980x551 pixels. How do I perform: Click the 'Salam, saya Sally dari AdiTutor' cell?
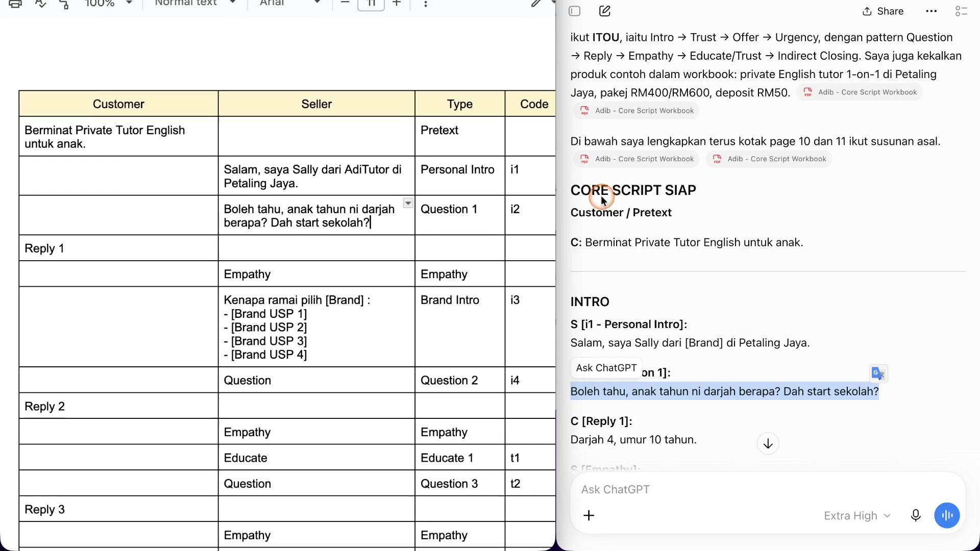316,177
